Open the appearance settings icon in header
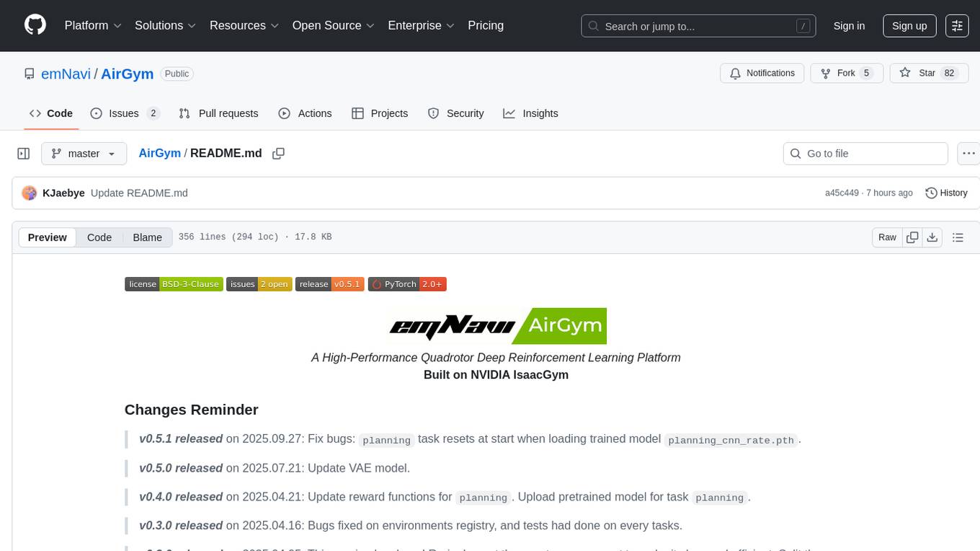Viewport: 980px width, 551px height. [957, 26]
